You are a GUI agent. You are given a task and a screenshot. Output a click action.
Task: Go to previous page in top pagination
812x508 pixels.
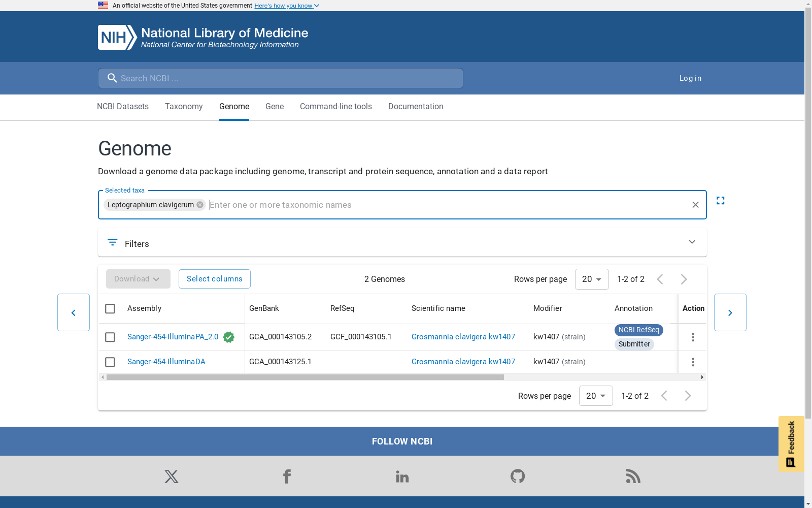coord(660,279)
